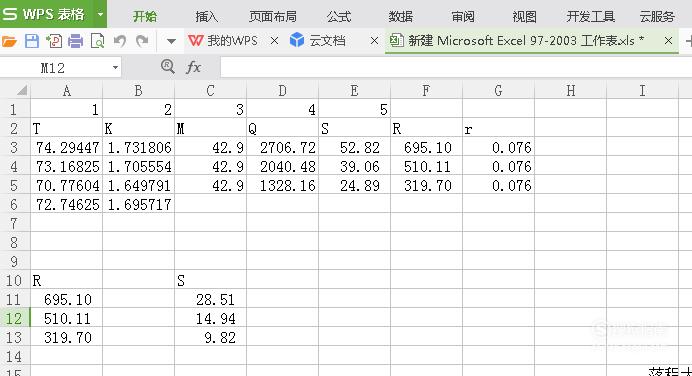692x376 pixels.
Task: Click the S label cell in row 10
Action: [x=211, y=280]
